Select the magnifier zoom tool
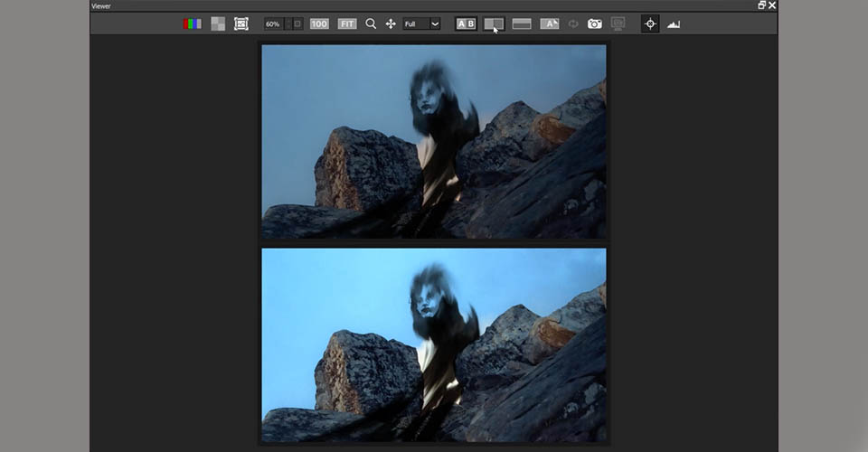Image resolution: width=868 pixels, height=452 pixels. [371, 24]
